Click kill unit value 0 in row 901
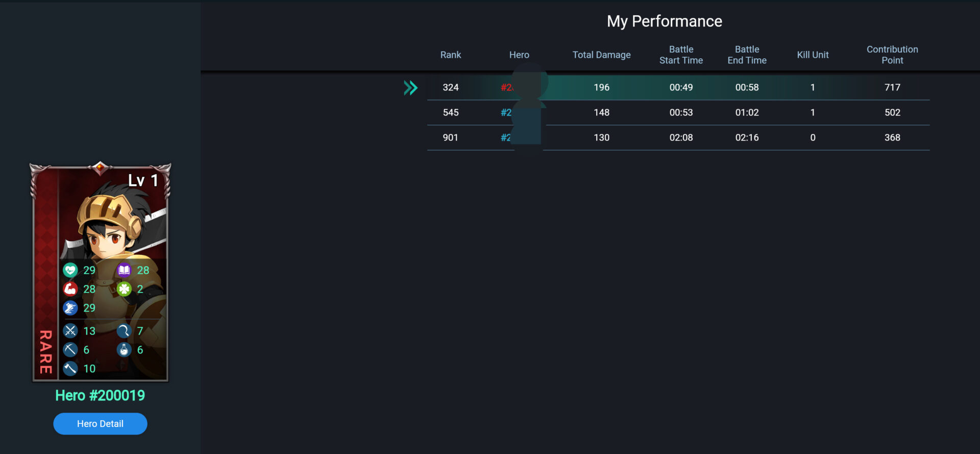Viewport: 980px width, 454px height. 813,137
